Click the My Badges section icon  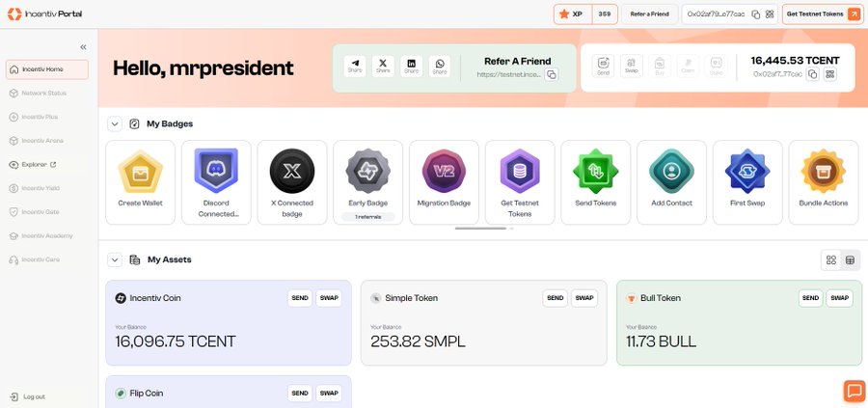(134, 124)
